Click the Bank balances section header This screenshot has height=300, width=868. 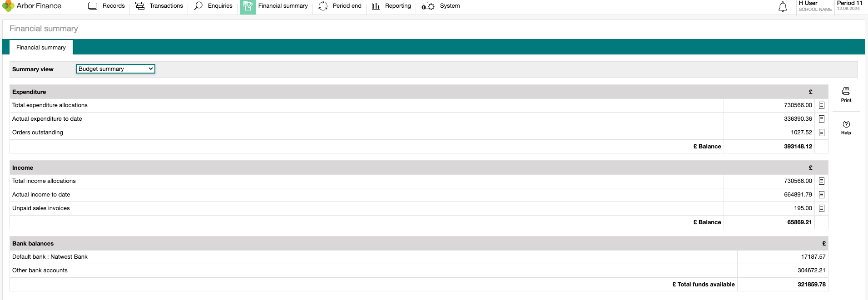pos(419,243)
